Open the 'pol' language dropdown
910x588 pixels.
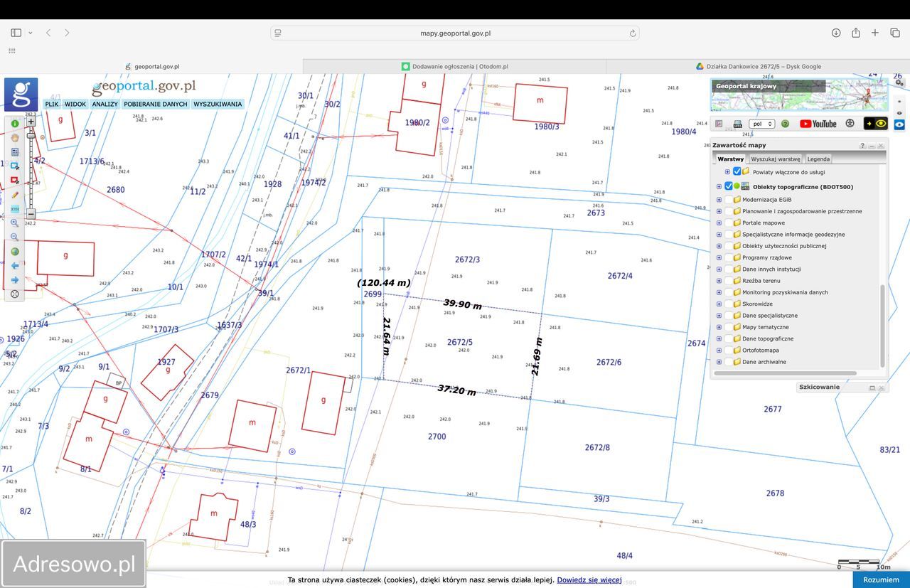(x=761, y=124)
